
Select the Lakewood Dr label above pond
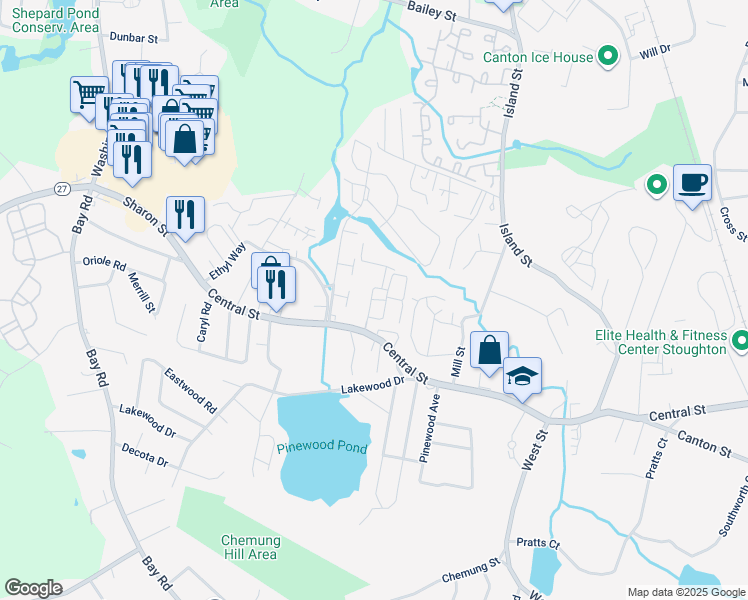[x=373, y=385]
